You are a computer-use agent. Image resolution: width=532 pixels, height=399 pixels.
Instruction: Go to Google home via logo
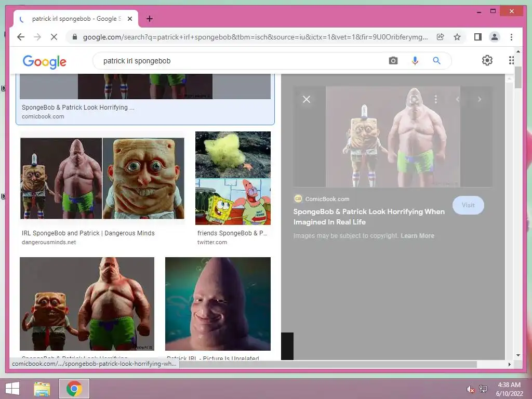click(45, 62)
